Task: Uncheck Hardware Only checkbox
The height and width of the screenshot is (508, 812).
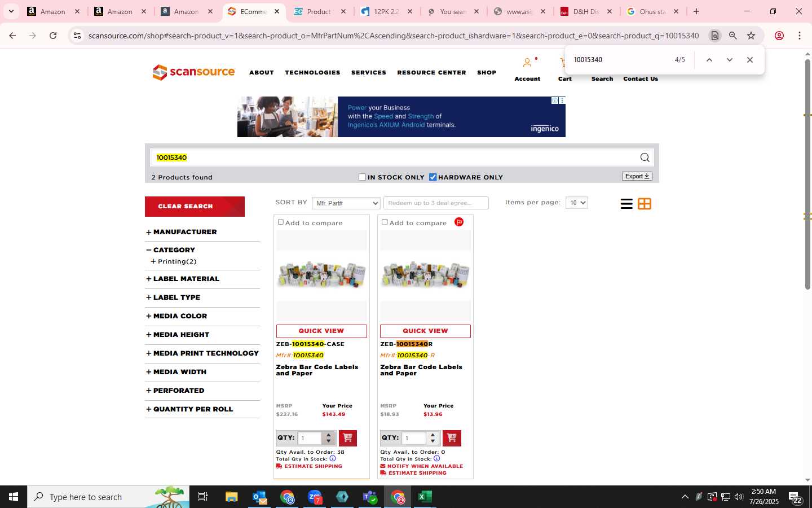Action: 433,177
